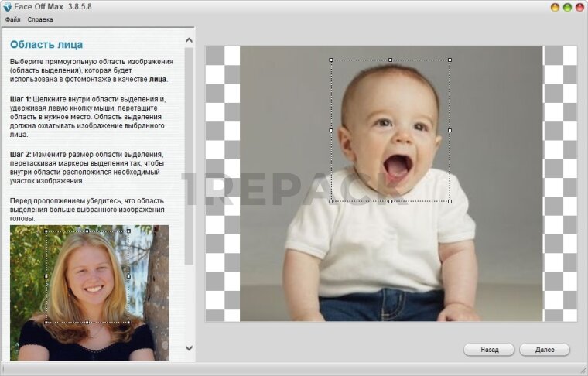Viewport: 588px width, 376px height.
Task: Click the instruction panel's vertical scrollbar thumb
Action: click(189, 155)
